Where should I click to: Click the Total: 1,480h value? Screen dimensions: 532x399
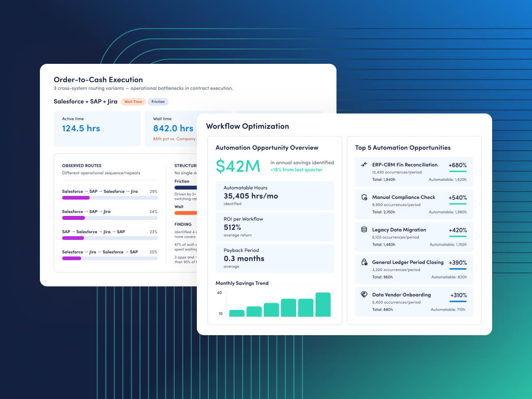(x=383, y=245)
